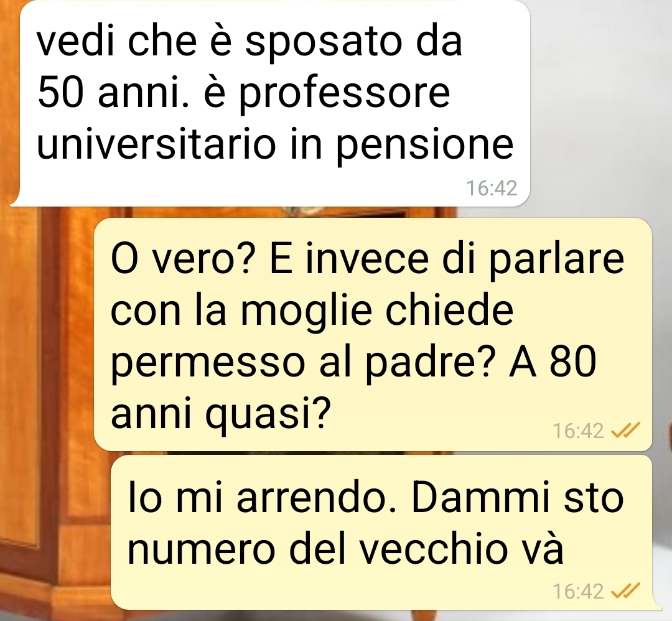Click read double-check on "Io mi arrendo" message
672x621 pixels.
point(625,591)
